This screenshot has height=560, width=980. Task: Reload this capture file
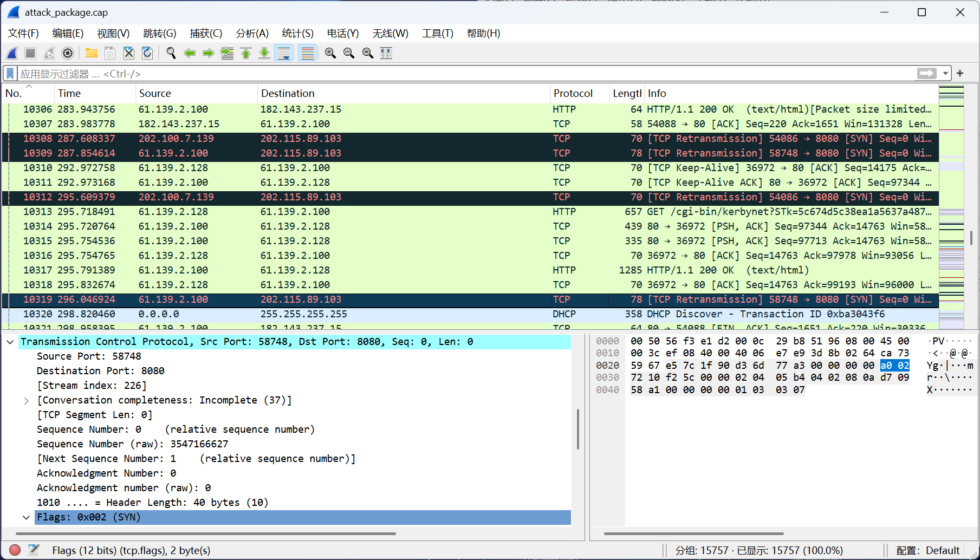coord(147,53)
